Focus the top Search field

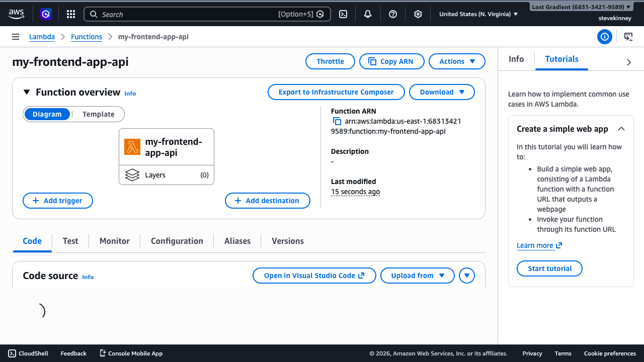point(207,14)
